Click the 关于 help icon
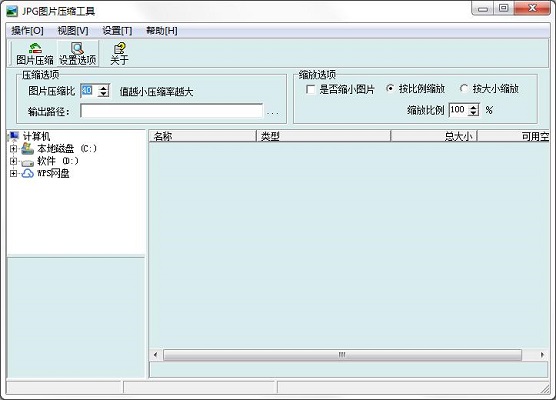 point(120,48)
